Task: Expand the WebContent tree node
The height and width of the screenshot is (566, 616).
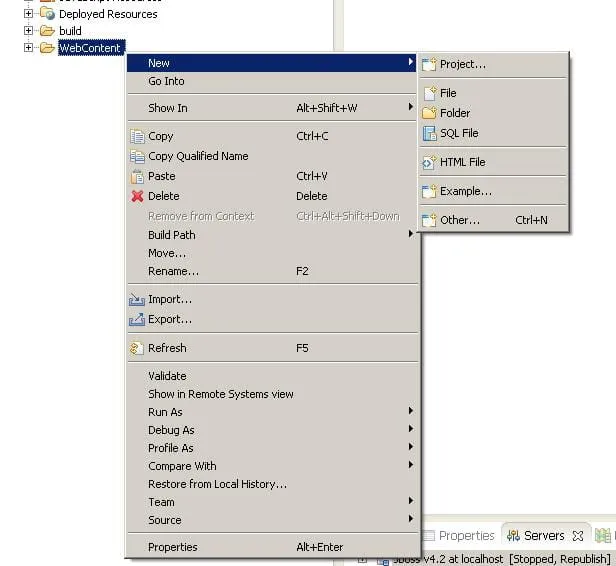Action: tap(28, 48)
